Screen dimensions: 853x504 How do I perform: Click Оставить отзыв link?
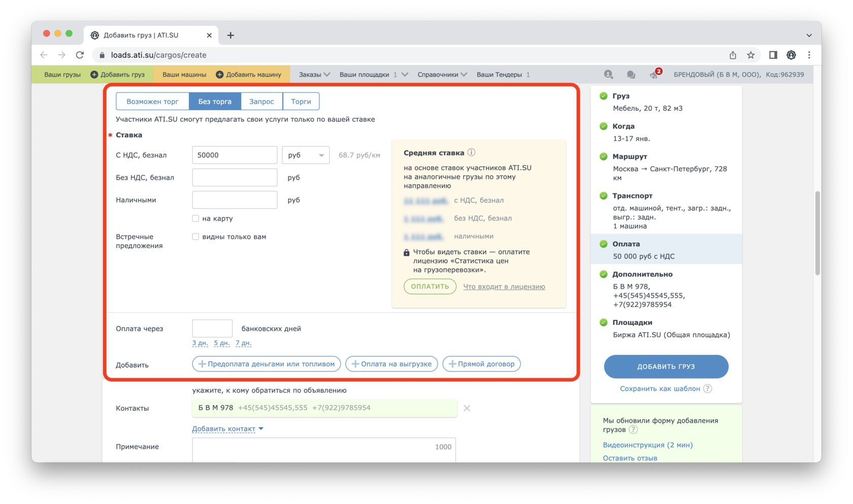(630, 458)
